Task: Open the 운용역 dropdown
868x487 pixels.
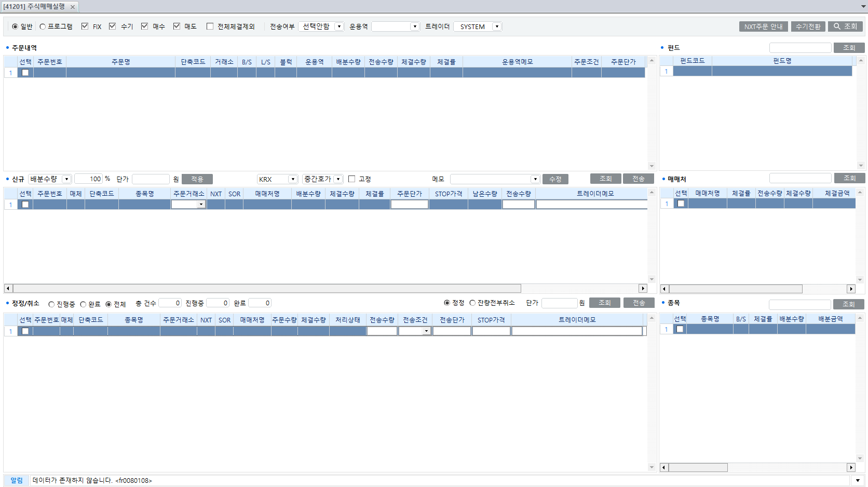Action: (x=415, y=26)
